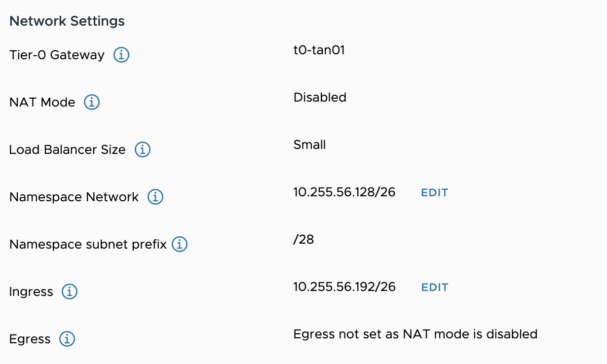This screenshot has height=364, width=607.
Task: Open the NAT Mode info tooltip icon
Action: (x=91, y=102)
